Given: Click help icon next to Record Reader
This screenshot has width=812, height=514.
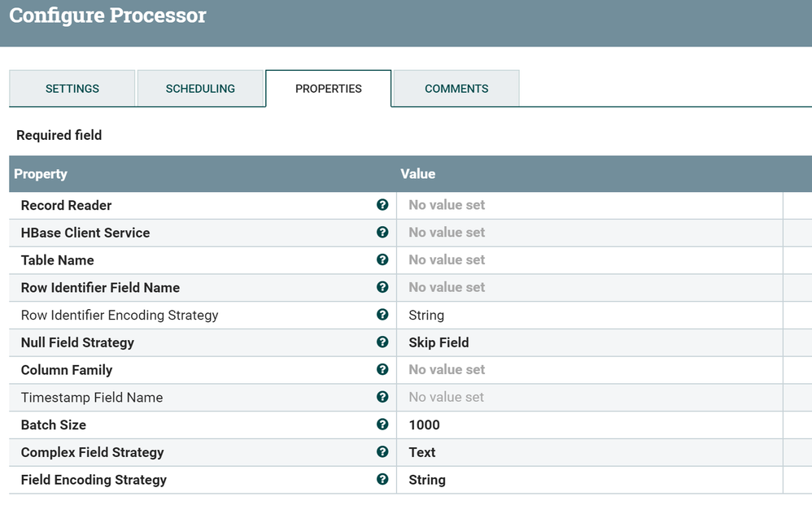Looking at the screenshot, I should pos(382,205).
